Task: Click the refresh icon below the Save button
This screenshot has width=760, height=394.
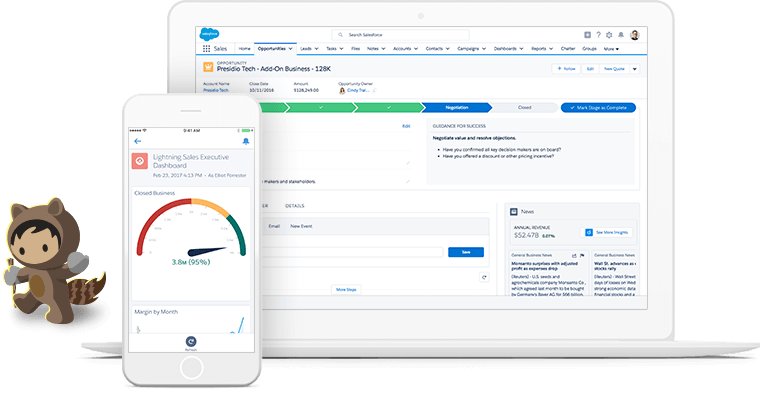Action: pos(484,277)
